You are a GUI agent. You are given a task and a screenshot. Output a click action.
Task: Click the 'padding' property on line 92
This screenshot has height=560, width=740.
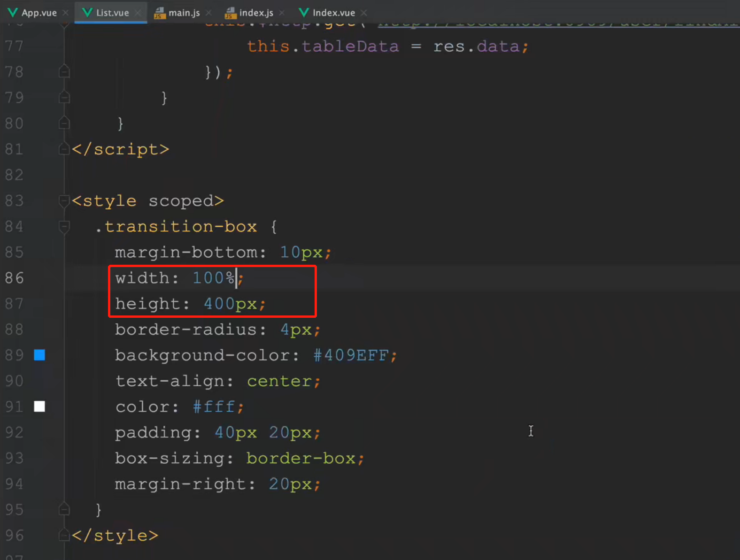pyautogui.click(x=154, y=433)
